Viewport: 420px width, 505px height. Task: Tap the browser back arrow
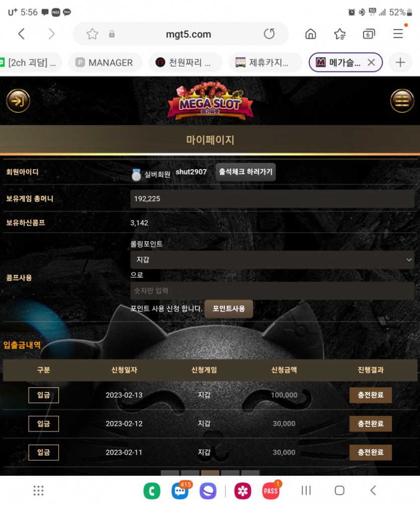(22, 34)
